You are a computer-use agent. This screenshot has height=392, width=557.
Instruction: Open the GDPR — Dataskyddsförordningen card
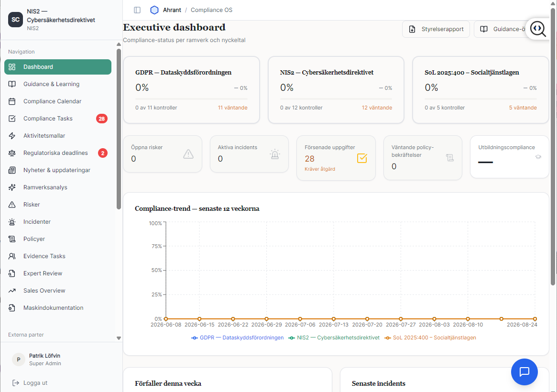coord(191,90)
